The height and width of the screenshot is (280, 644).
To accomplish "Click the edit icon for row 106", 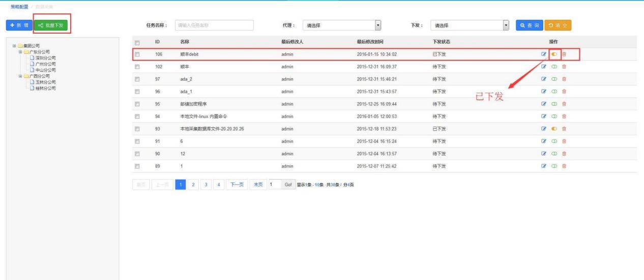I will click(544, 54).
